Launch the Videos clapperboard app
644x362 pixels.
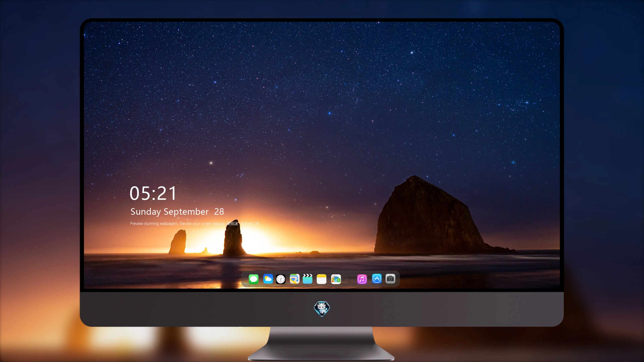click(x=308, y=279)
